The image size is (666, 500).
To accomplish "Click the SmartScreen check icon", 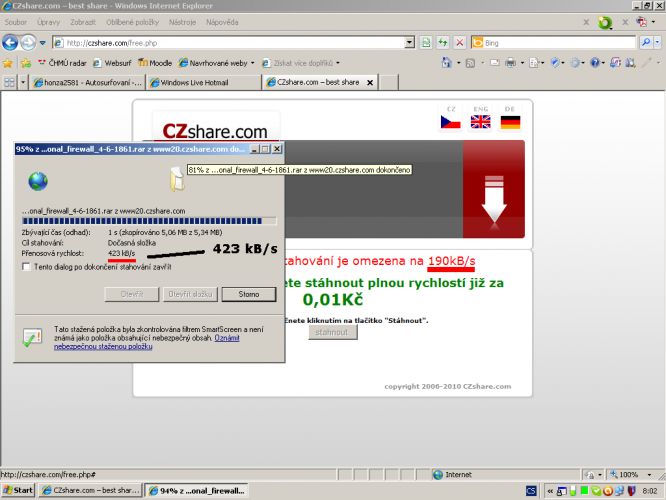I will 32,338.
